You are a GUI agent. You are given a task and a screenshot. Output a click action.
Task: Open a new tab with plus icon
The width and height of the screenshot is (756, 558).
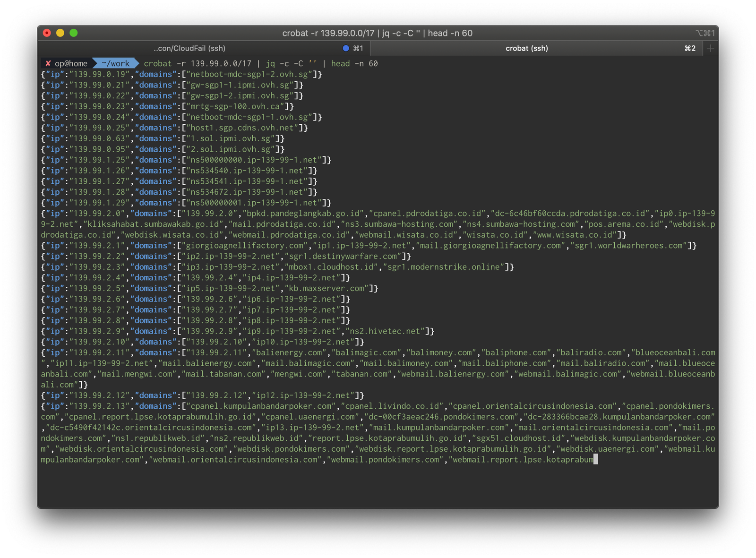click(x=710, y=48)
